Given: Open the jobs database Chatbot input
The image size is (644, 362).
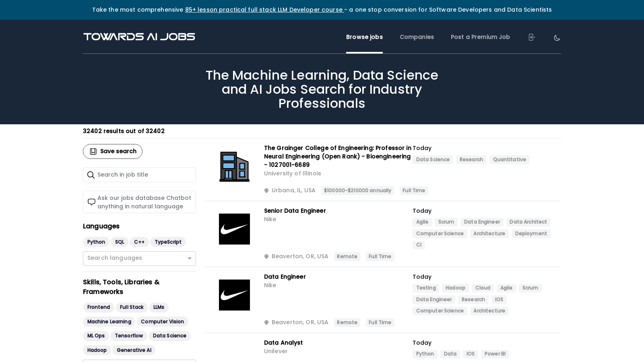Looking at the screenshot, I should tap(139, 202).
